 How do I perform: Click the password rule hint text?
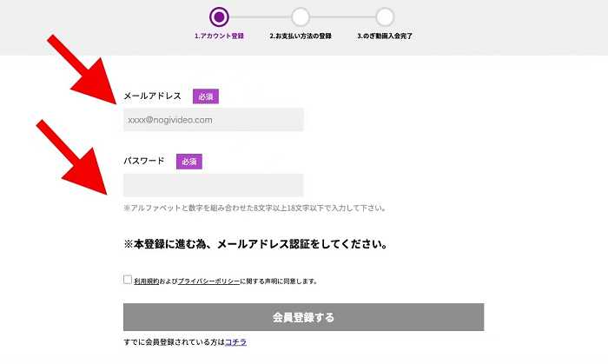tap(254, 208)
